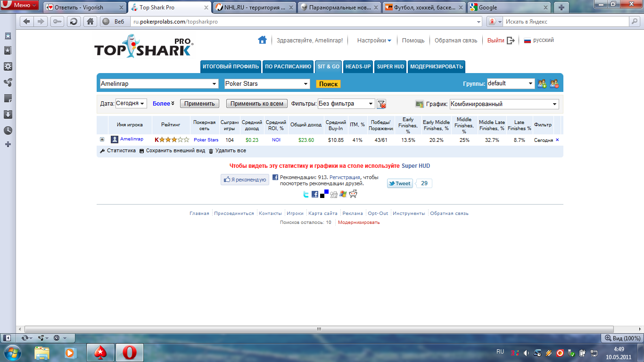
Task: Expand the Amelinrap row details
Action: click(x=102, y=140)
